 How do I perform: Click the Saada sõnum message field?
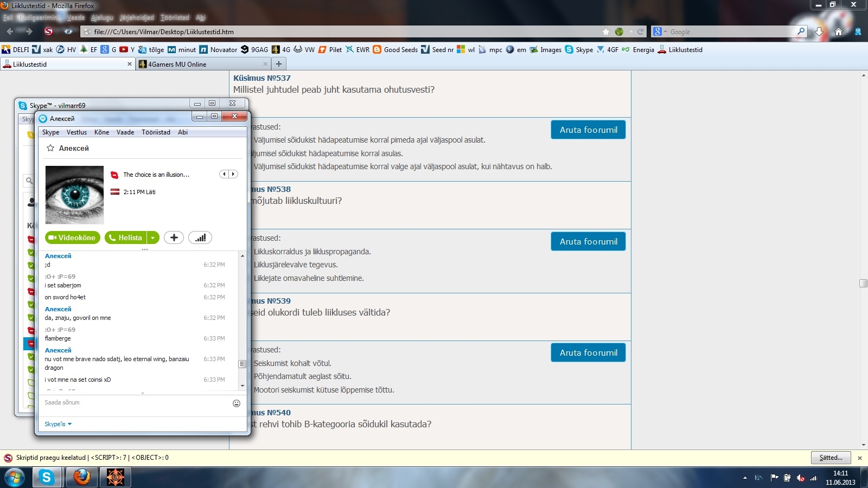pyautogui.click(x=136, y=403)
